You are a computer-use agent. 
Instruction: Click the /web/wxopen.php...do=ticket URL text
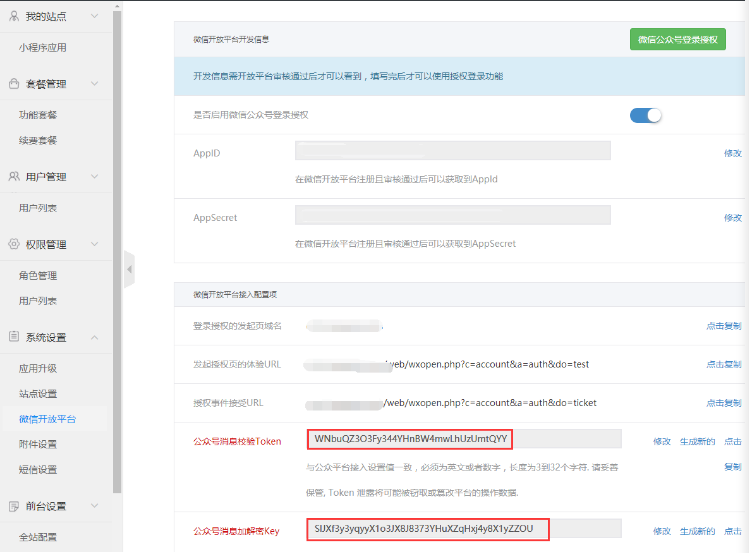(490, 403)
